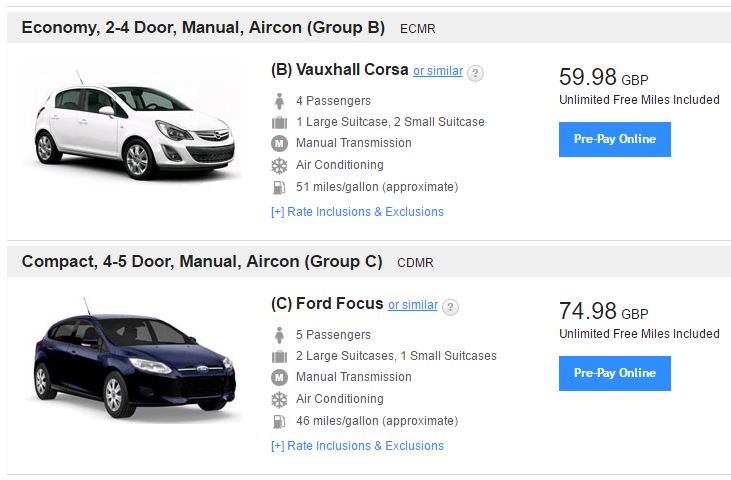Click fuel pump icon for Vauxhall Corsa
Image resolution: width=731 pixels, height=480 pixels.
(279, 187)
